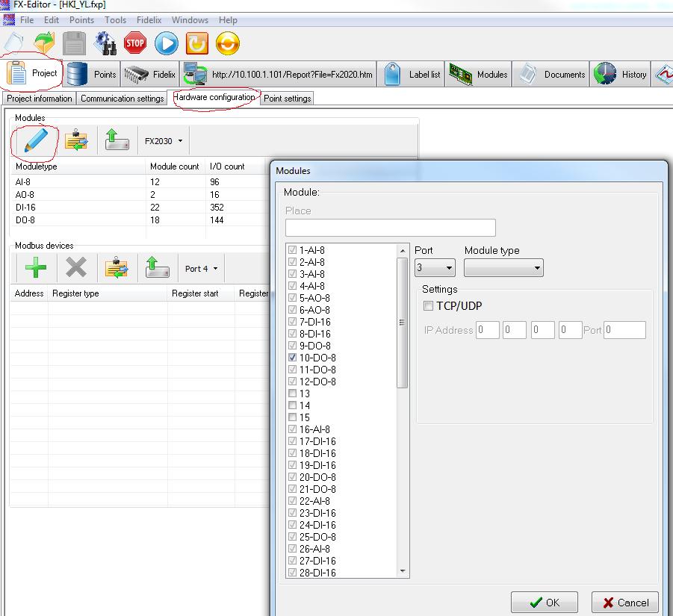Save with the floppy disk icon
This screenshot has height=616, width=673.
[74, 43]
